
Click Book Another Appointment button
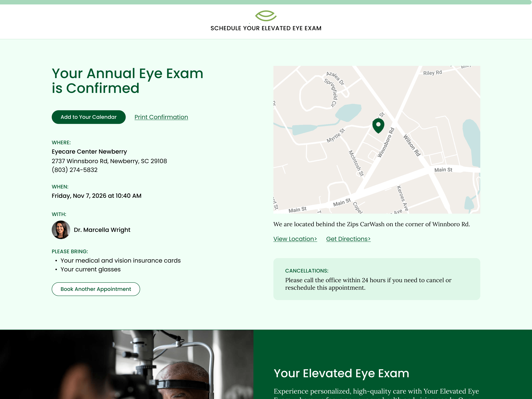pos(96,289)
